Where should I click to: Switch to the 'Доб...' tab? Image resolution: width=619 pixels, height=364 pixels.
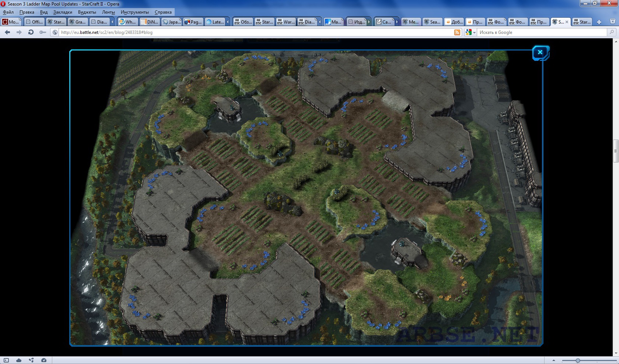coord(454,22)
